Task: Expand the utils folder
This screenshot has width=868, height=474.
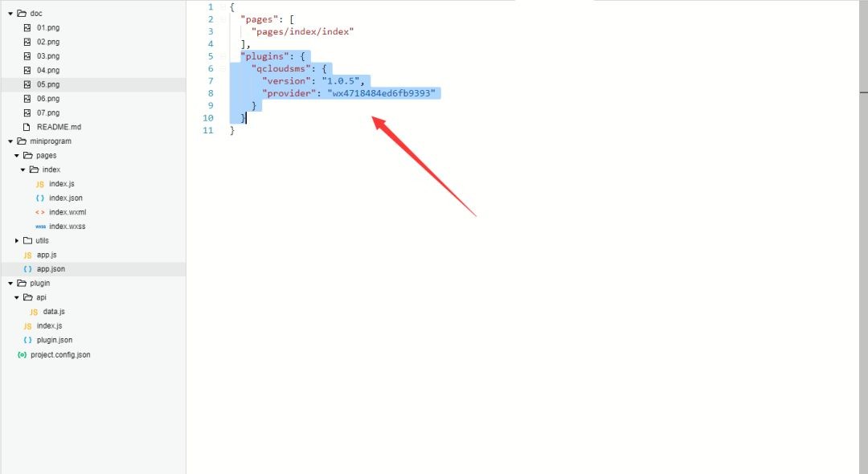Action: coord(17,240)
